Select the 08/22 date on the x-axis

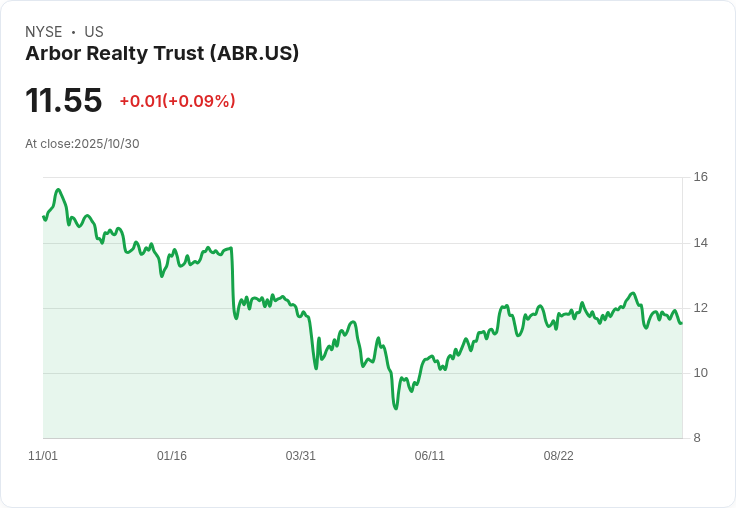click(559, 456)
